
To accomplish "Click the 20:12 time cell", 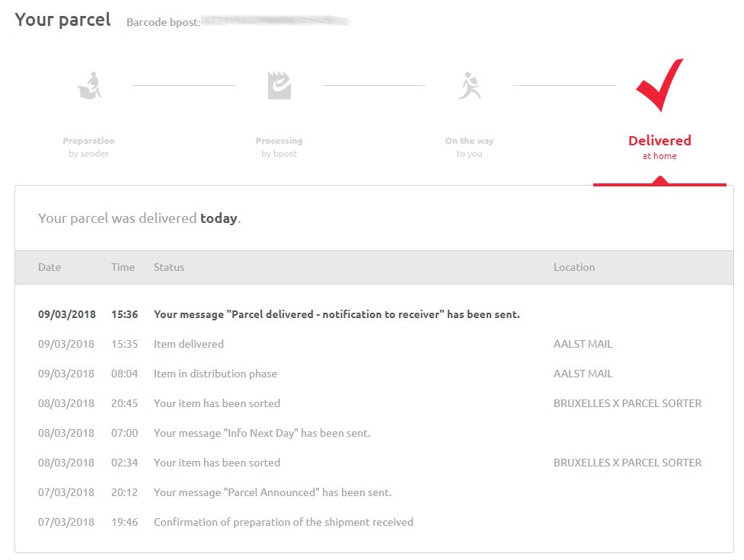I will pyautogui.click(x=125, y=492).
